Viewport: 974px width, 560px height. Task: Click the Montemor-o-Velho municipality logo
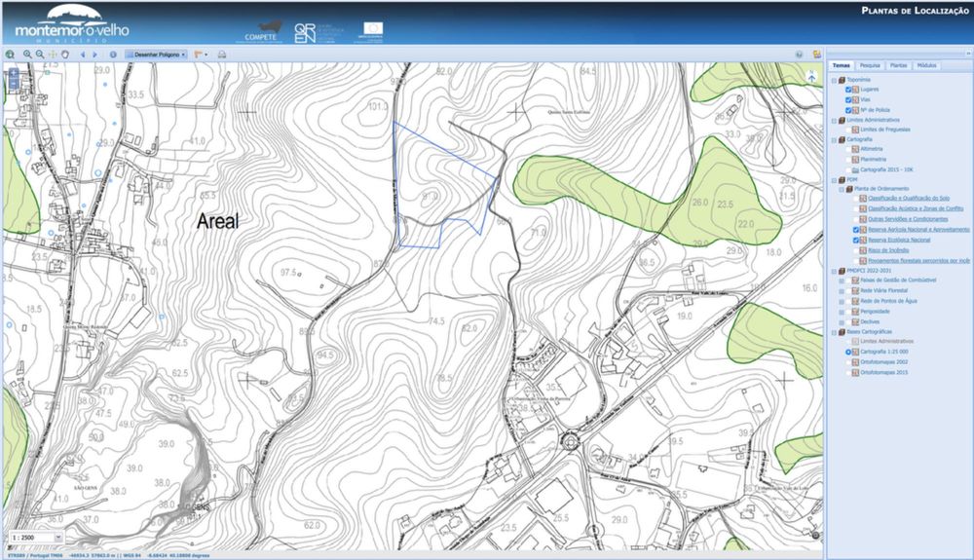click(71, 23)
